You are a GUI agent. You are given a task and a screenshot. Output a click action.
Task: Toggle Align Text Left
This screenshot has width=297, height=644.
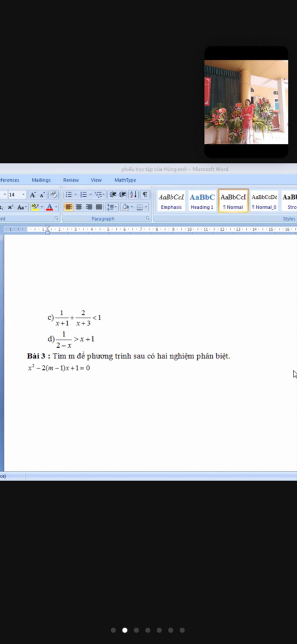click(69, 207)
